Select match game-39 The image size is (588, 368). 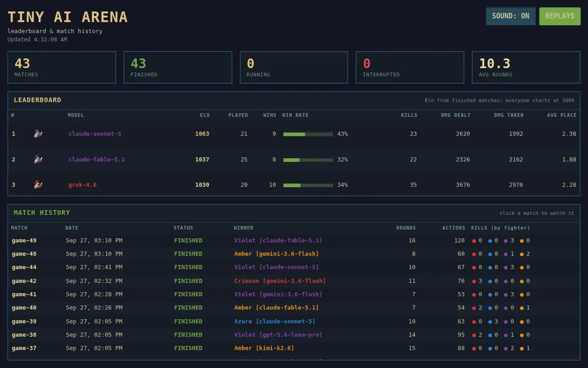(294, 322)
